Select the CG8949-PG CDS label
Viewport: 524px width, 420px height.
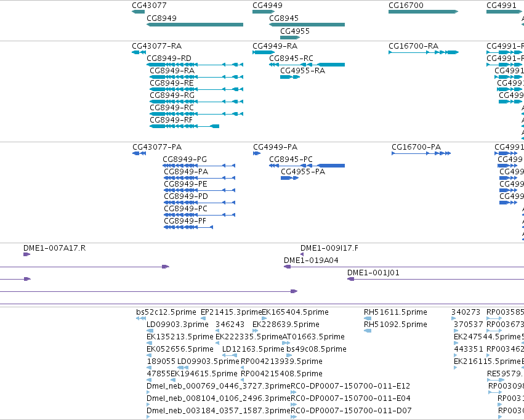185,160
